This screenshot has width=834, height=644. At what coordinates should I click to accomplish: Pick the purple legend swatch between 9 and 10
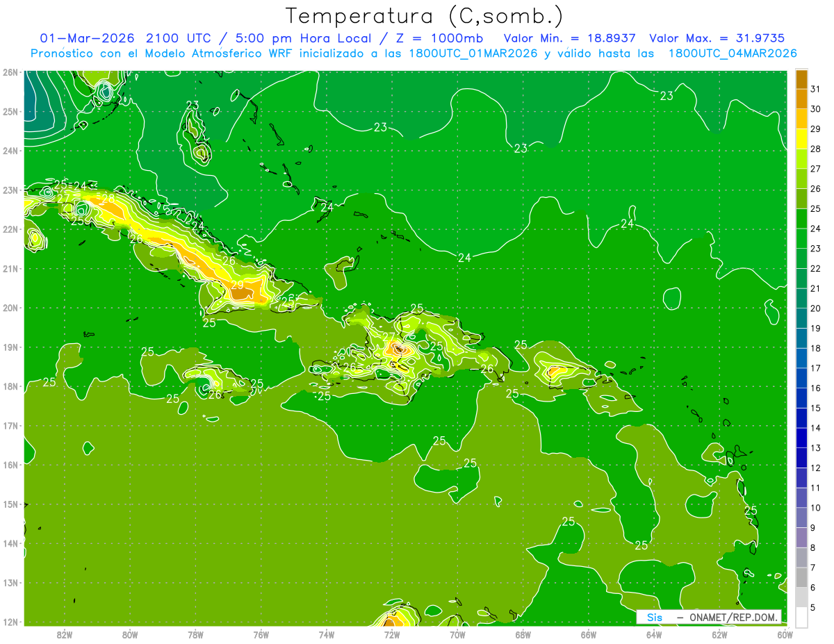pyautogui.click(x=801, y=518)
